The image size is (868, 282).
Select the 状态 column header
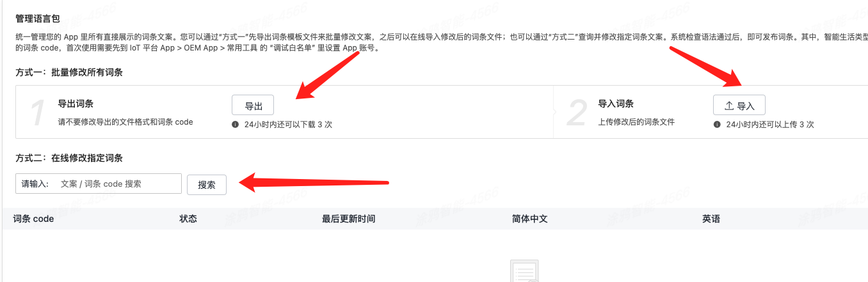[x=188, y=219]
